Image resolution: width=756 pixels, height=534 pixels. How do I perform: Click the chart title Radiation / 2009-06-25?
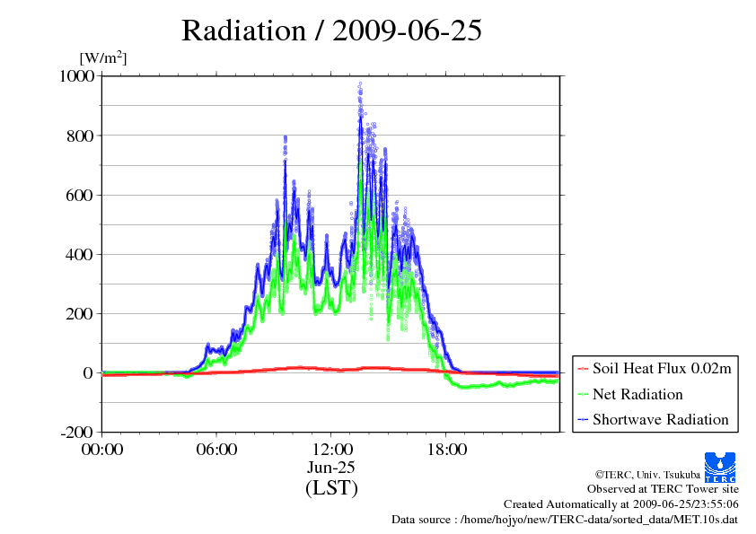pos(331,31)
